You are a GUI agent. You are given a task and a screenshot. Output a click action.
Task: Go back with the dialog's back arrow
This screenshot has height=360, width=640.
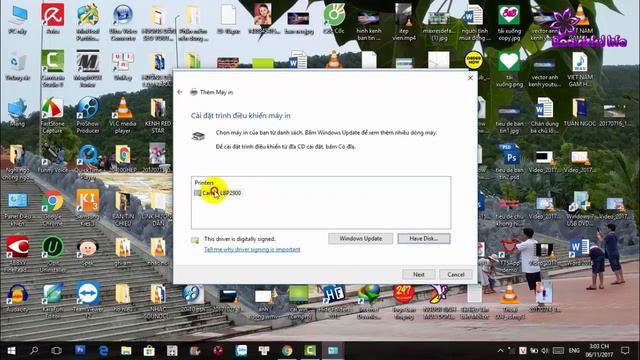(x=180, y=92)
